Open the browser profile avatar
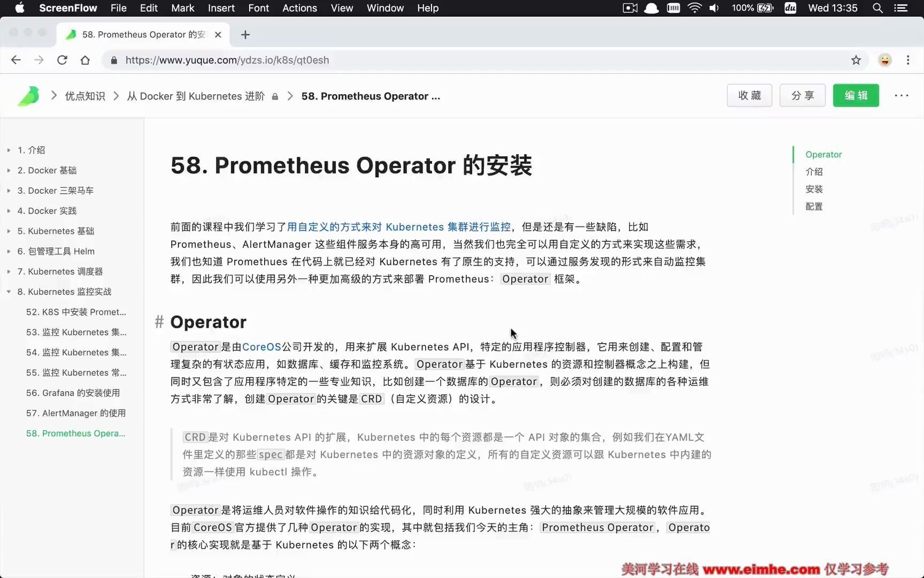 click(x=885, y=60)
